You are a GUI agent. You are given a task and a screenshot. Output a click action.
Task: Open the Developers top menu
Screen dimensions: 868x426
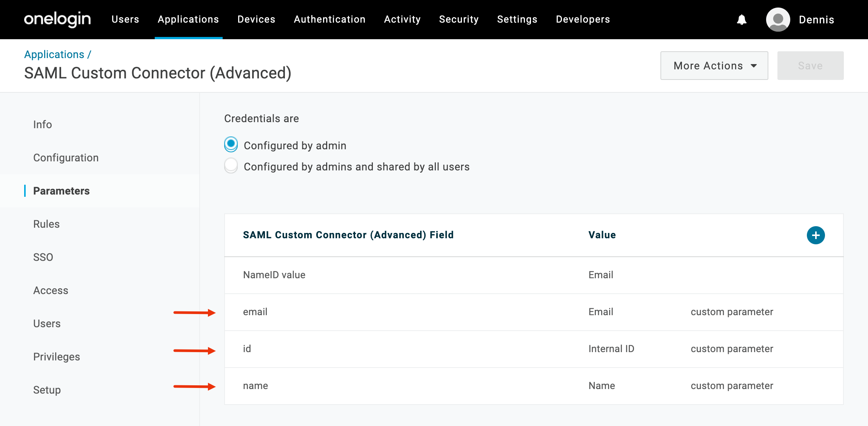pos(583,19)
